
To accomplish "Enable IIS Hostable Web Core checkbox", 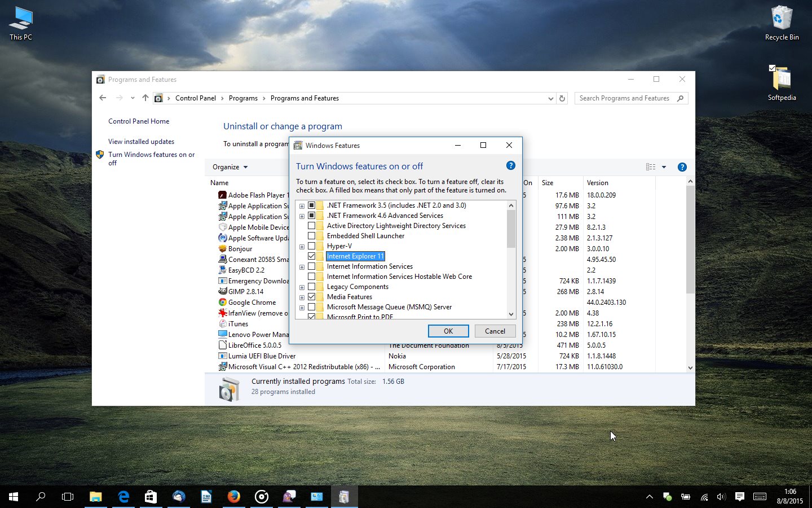I will click(x=311, y=277).
